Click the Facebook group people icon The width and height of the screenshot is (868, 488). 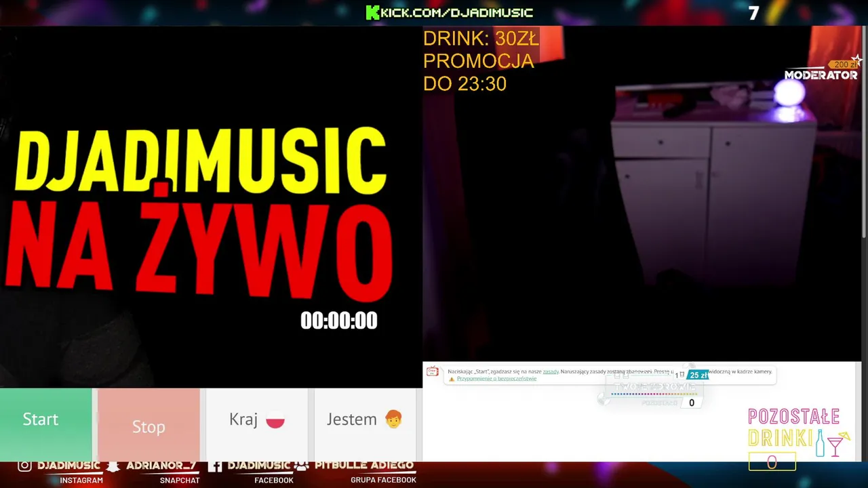(x=302, y=466)
